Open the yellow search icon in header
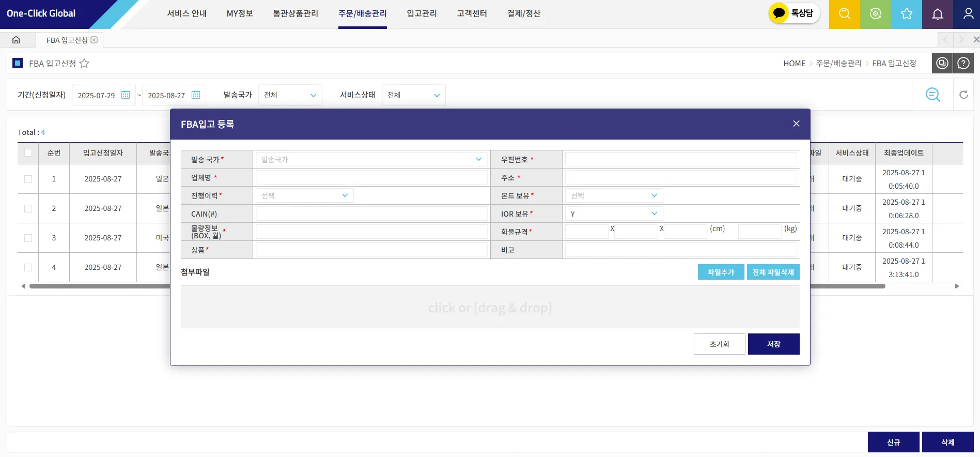 pyautogui.click(x=844, y=14)
